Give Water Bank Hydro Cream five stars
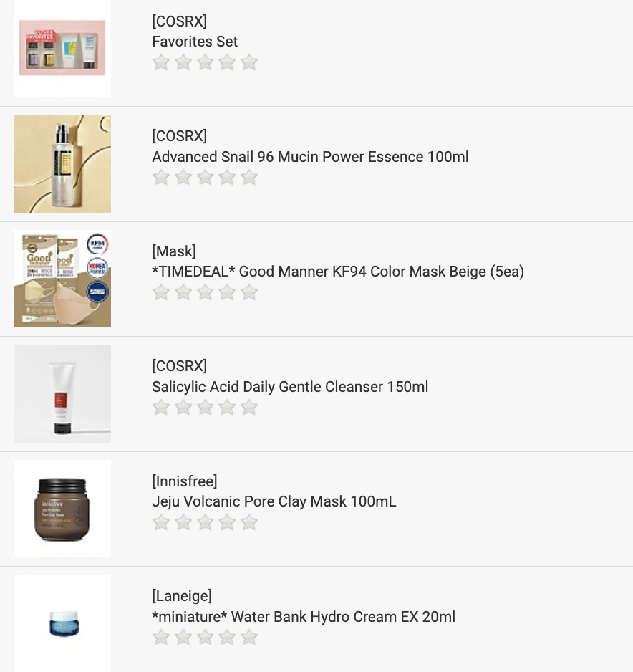This screenshot has width=633, height=672. pos(249,638)
